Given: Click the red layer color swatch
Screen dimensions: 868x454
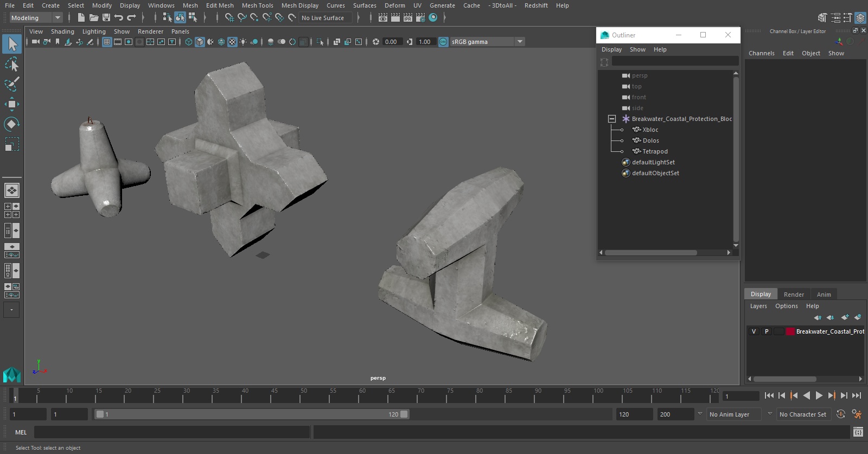Looking at the screenshot, I should [790, 331].
